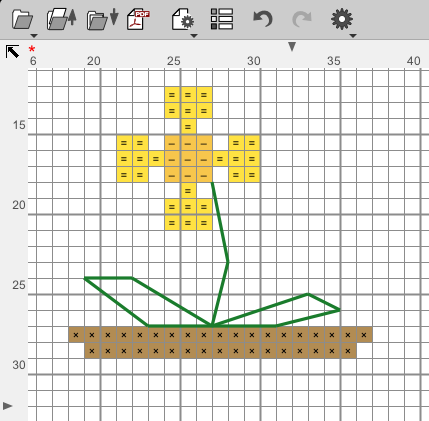Open the gear settings icon
The image size is (429, 421).
(342, 19)
